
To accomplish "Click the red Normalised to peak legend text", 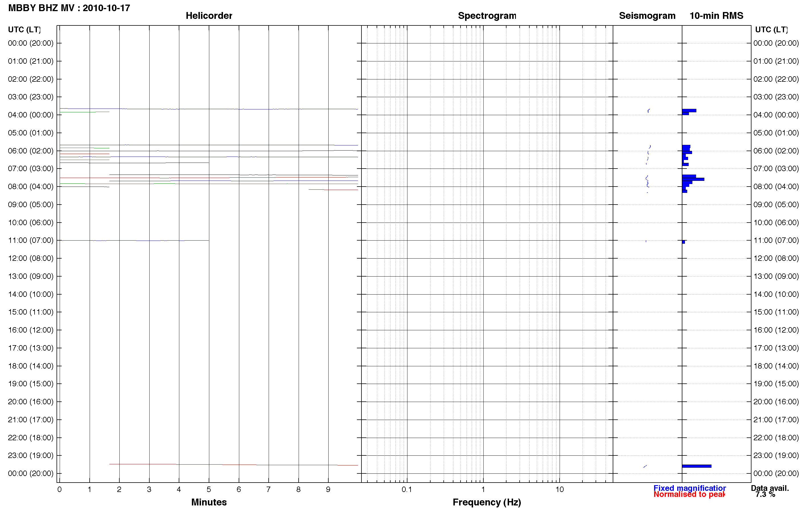I will pos(689,494).
